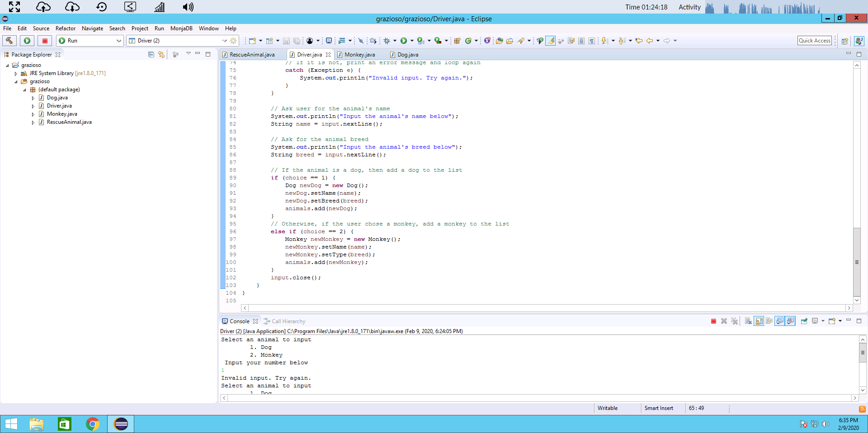The width and height of the screenshot is (868, 433).
Task: Click the New Java Package icon
Action: point(457,41)
